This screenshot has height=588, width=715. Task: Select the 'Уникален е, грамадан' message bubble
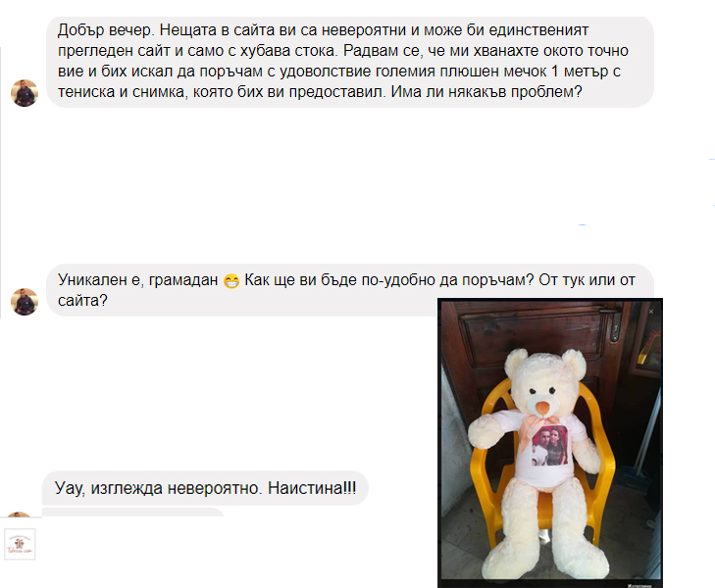coord(350,290)
